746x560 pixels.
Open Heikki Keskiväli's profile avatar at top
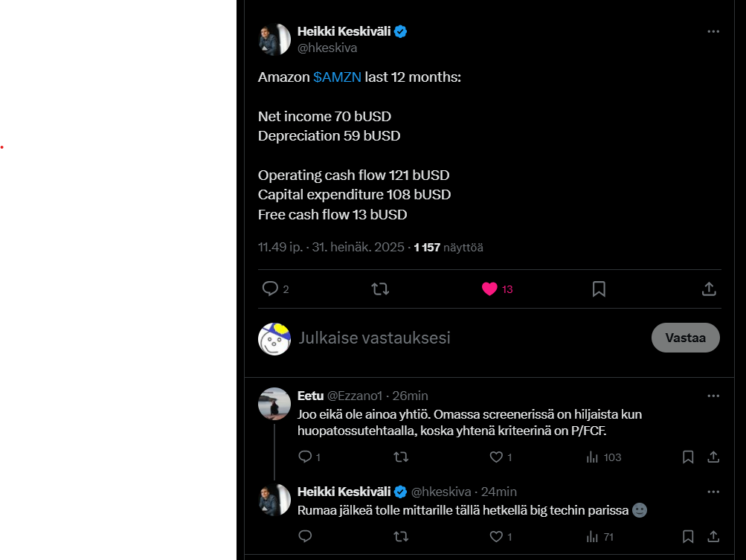click(274, 39)
